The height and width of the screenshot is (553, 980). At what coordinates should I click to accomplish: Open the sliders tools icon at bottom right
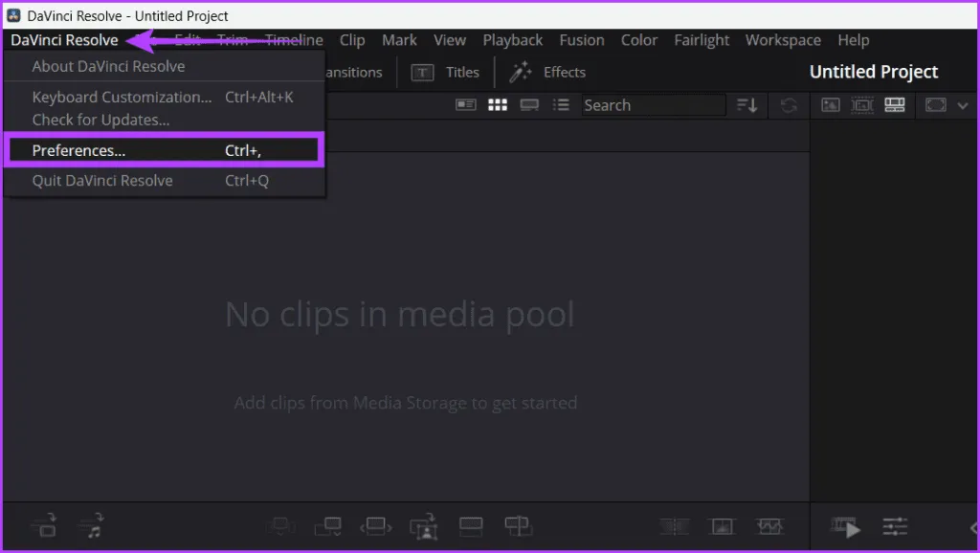(895, 526)
